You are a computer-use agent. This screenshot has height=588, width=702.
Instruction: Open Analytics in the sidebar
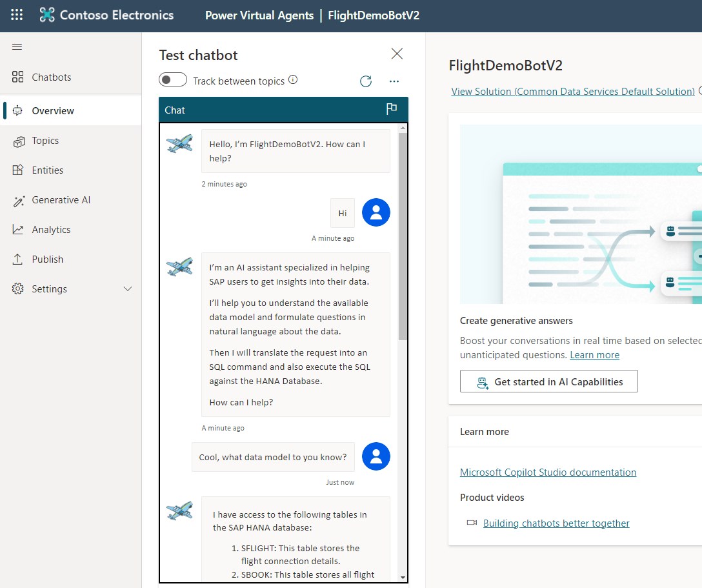(71, 230)
